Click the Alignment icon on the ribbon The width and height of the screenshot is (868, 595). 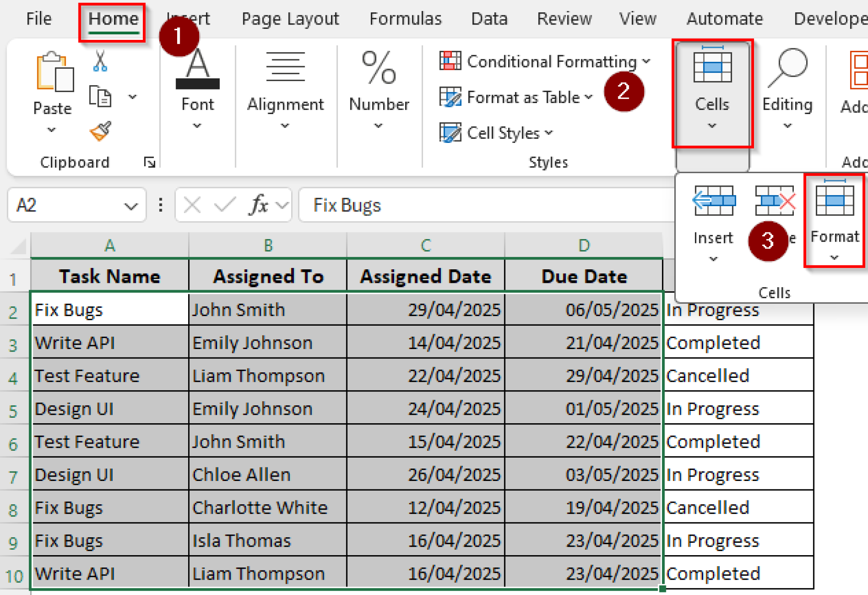pyautogui.click(x=285, y=67)
